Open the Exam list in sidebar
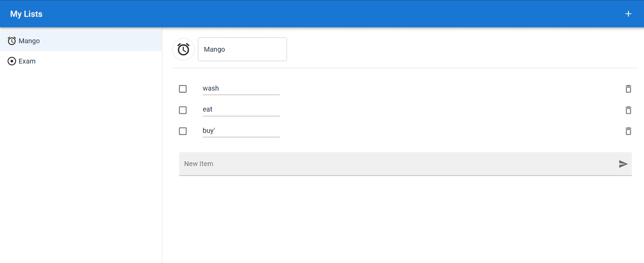The height and width of the screenshot is (263, 644). coord(27,61)
